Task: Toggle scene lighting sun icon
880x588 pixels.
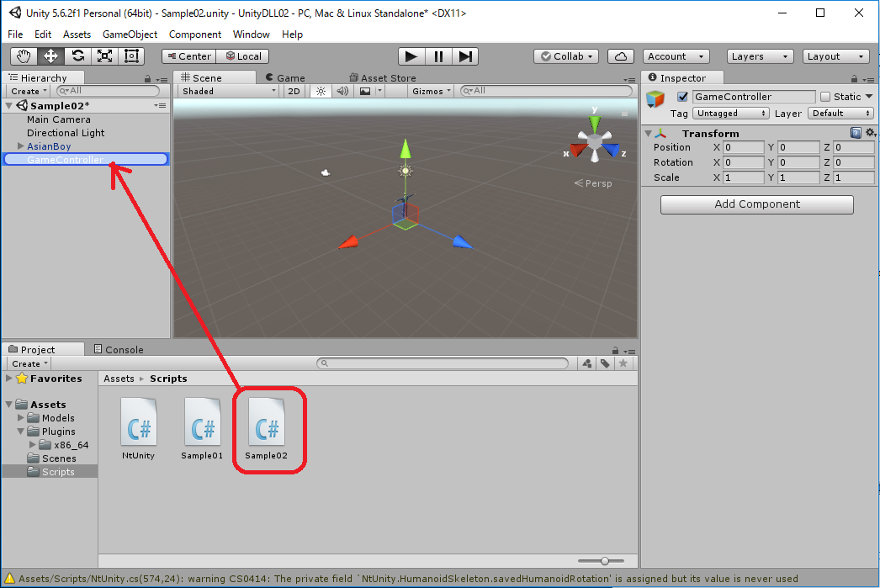Action: [321, 91]
